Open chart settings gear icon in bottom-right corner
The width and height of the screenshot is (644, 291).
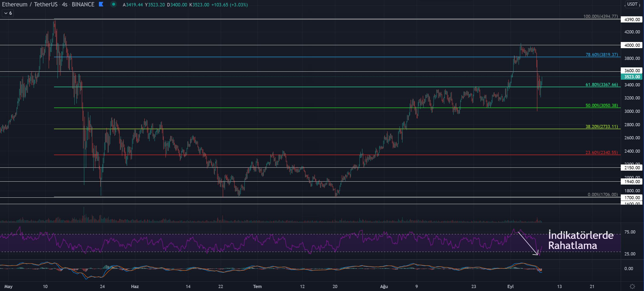click(632, 286)
